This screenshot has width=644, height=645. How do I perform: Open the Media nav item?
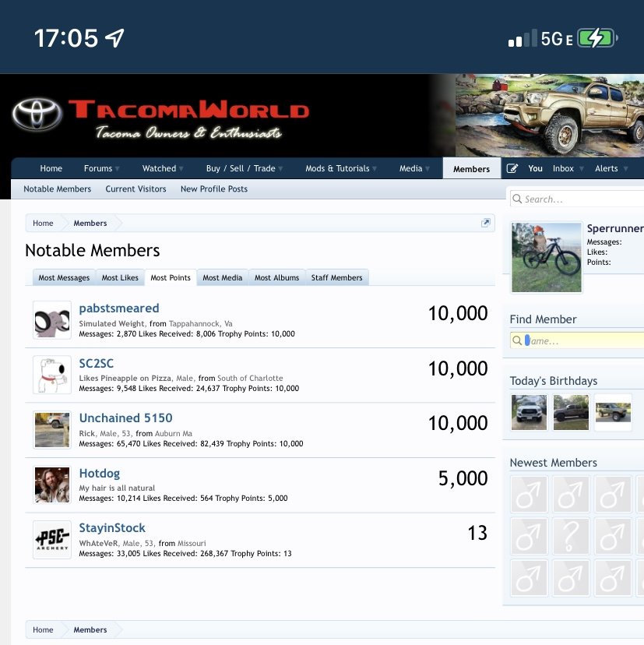[x=410, y=168]
